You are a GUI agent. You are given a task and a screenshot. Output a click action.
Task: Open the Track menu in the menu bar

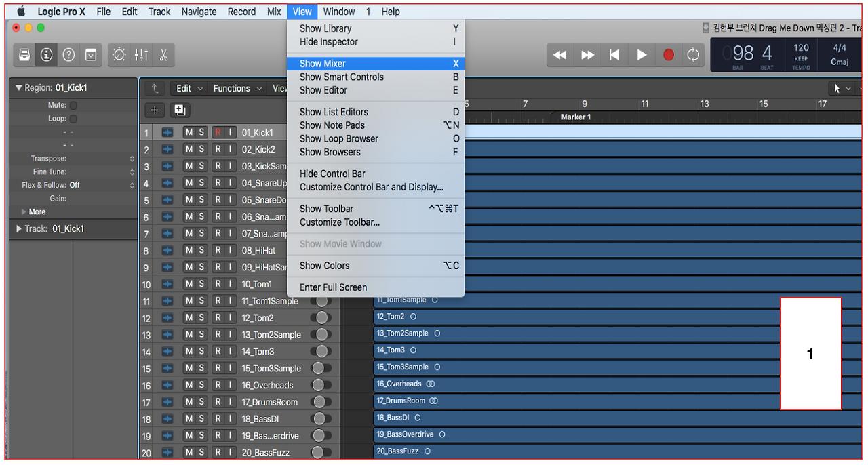(159, 12)
